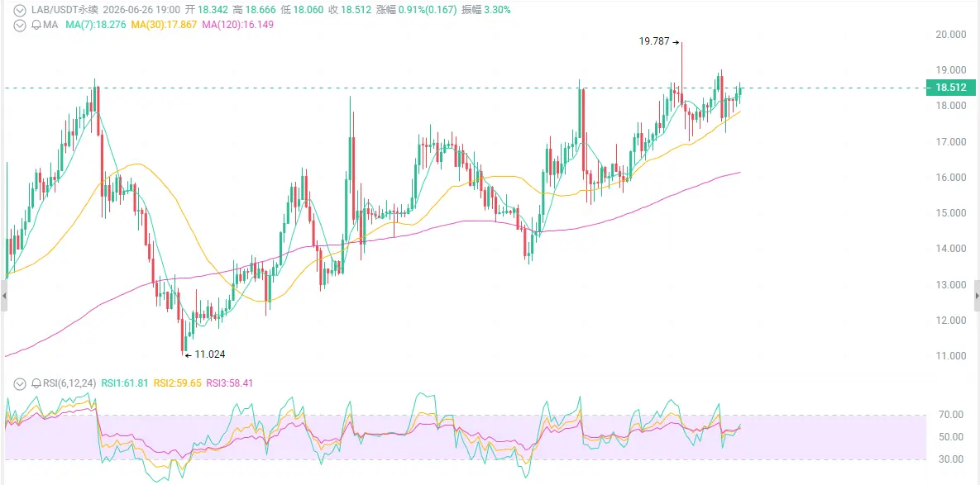980x485 pixels.
Task: Click the 16.000 price axis label
Action: point(951,178)
